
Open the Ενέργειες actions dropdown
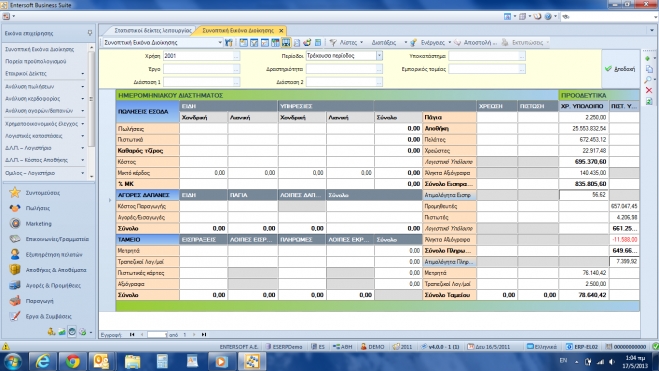[432, 42]
